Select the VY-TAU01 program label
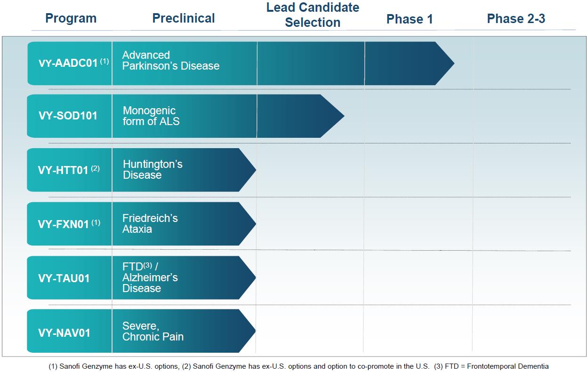The image size is (588, 372). click(x=64, y=278)
